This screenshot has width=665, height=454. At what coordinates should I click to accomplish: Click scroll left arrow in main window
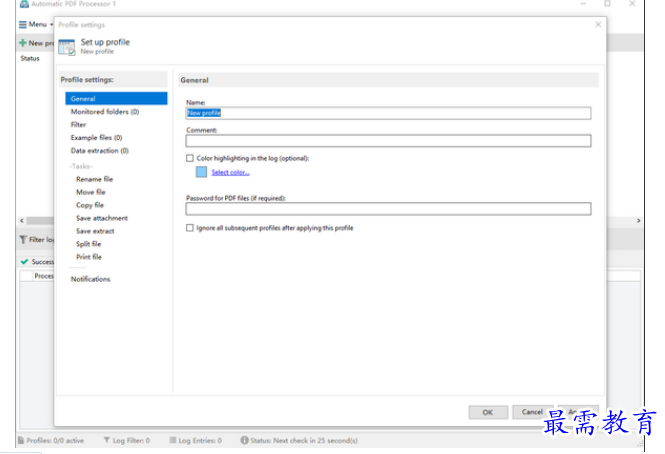coord(22,221)
